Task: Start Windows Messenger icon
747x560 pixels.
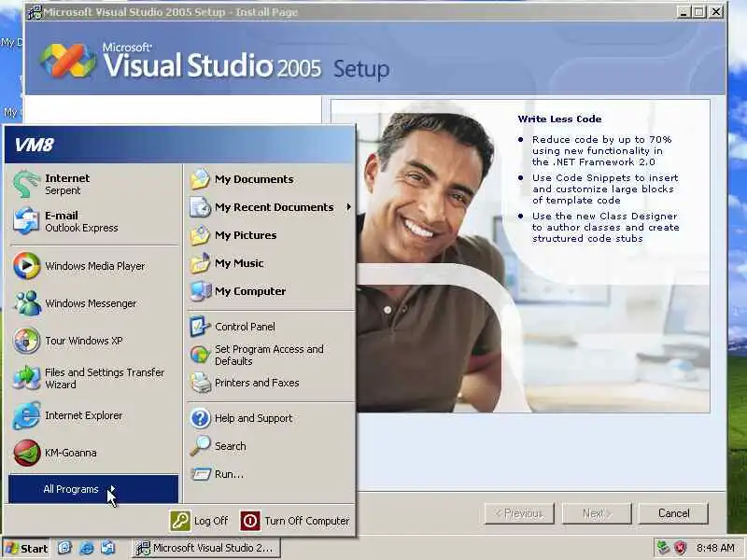Action: tap(26, 303)
